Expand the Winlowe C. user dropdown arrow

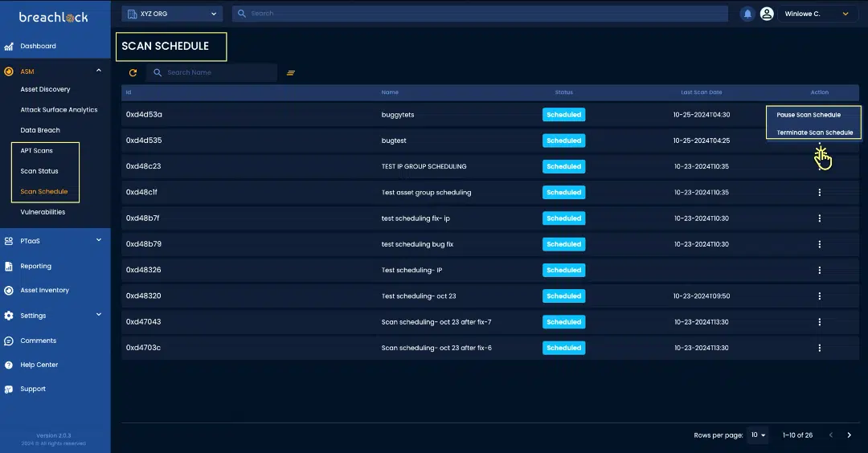click(x=845, y=14)
